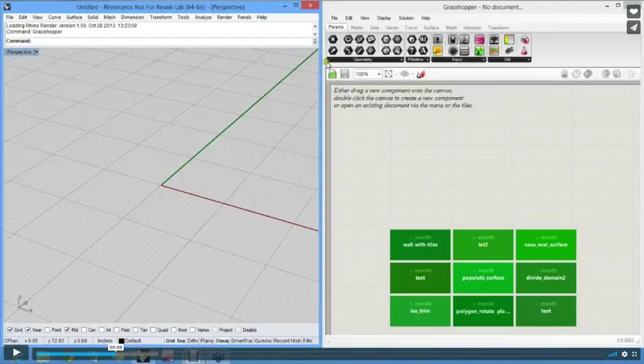
Task: Expand the Util panel group
Action: point(528,60)
